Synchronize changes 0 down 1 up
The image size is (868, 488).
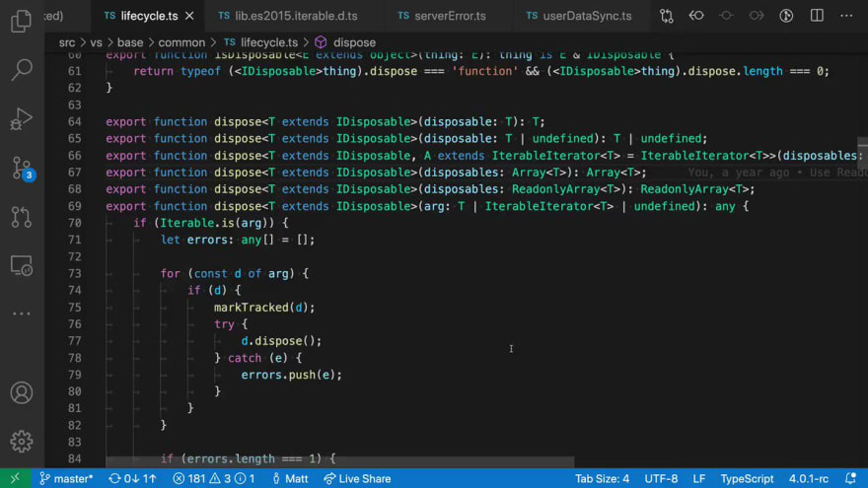[x=132, y=478]
